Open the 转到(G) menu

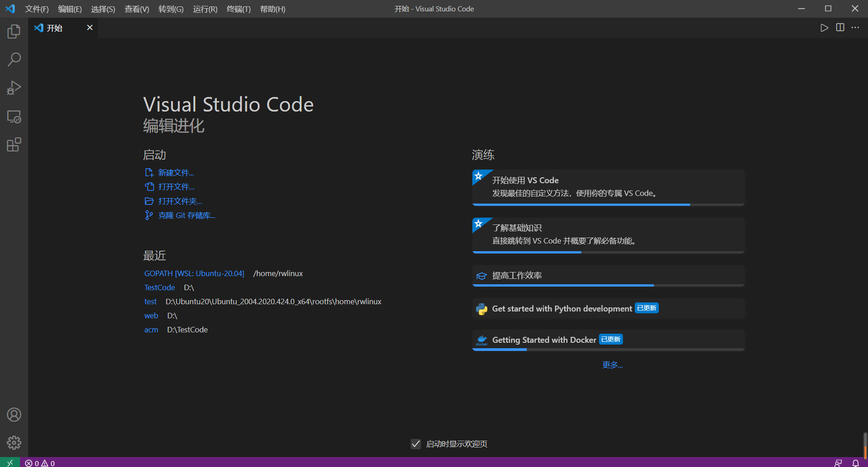(171, 9)
